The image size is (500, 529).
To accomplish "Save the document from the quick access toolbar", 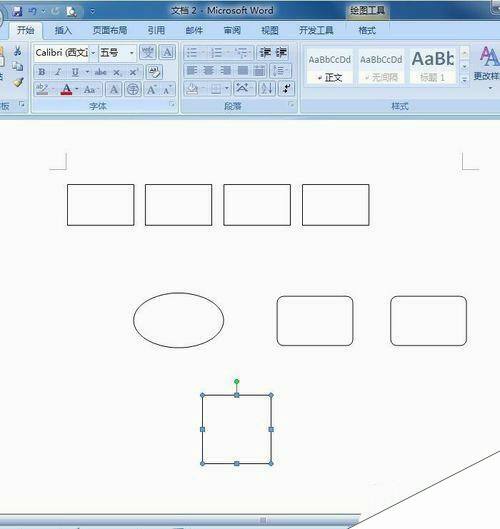I will click(x=17, y=11).
